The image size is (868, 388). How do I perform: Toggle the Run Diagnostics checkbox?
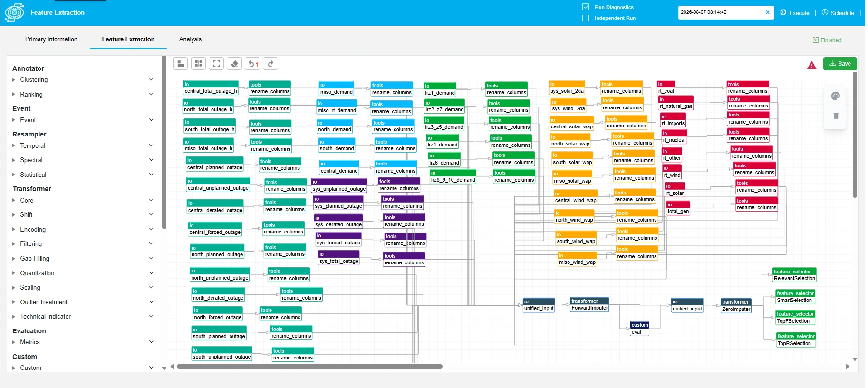tap(586, 7)
